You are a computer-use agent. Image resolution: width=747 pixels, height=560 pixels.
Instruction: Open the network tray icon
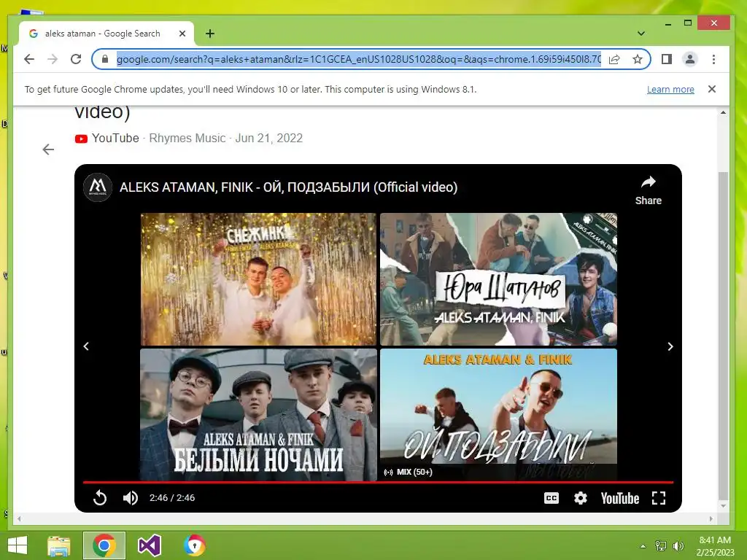661,546
